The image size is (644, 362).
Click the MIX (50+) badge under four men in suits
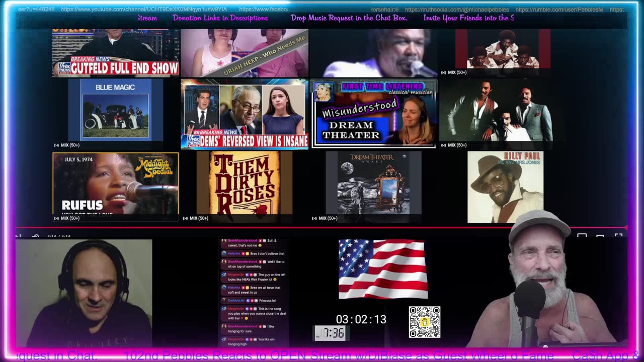tap(453, 145)
